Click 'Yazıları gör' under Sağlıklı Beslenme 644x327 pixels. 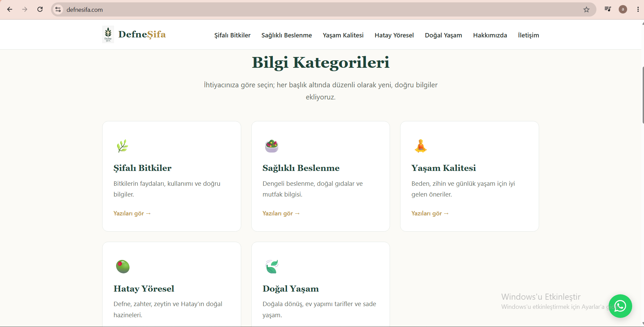point(281,213)
